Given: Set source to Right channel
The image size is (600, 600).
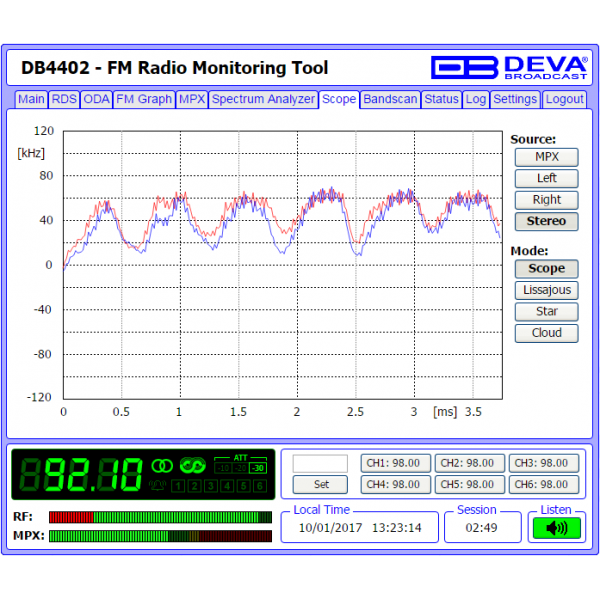Looking at the screenshot, I should [546, 200].
